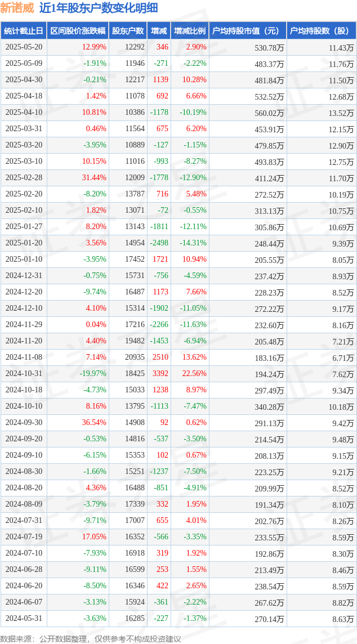Select the 股东户数 column header
357x644 pixels.
(x=128, y=31)
